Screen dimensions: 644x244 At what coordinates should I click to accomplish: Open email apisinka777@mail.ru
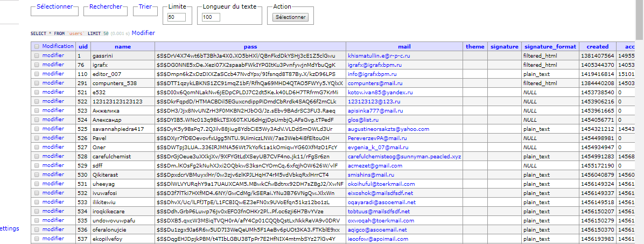(375, 110)
